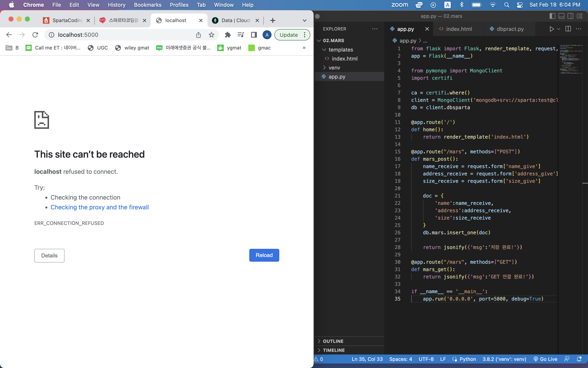Close app.py editor tab
This screenshot has height=368, width=588.
(x=427, y=29)
